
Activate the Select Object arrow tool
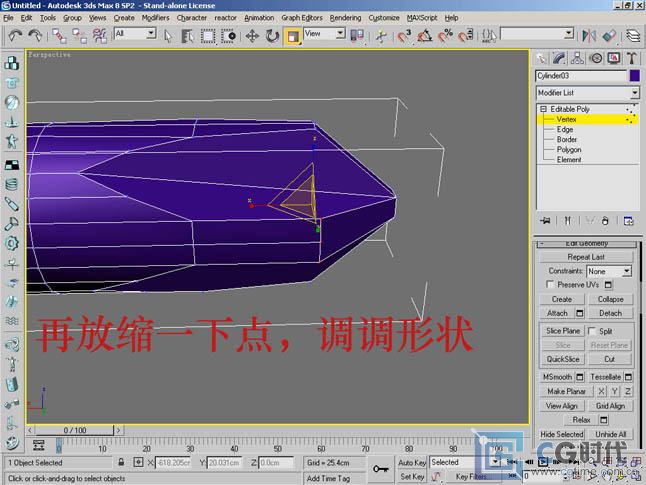pos(167,36)
